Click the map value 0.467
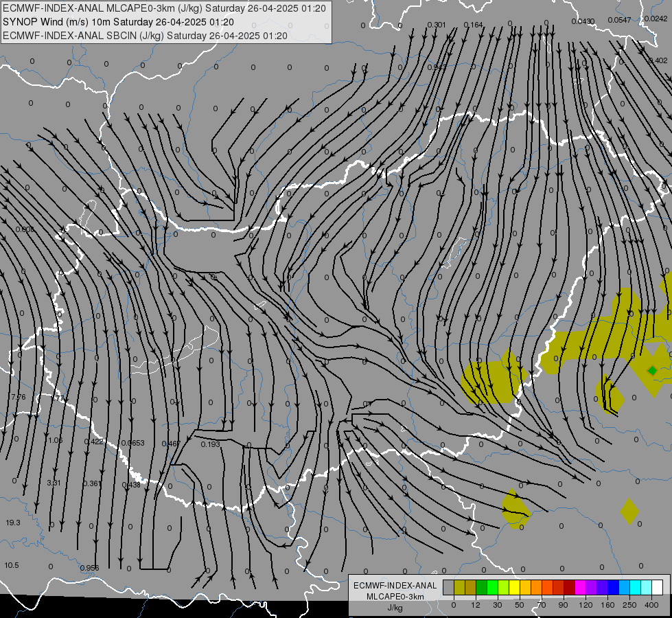 pos(172,444)
